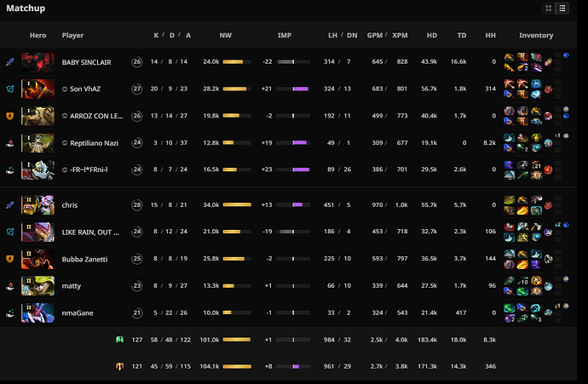Viewport: 588px width, 384px height.
Task: Sort by the HD column header
Action: (431, 35)
